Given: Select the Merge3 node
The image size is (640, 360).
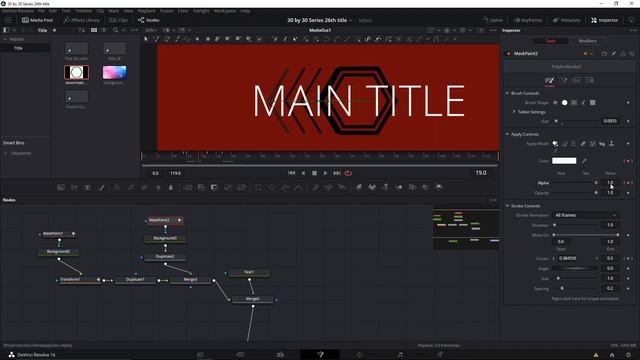Looking at the screenshot, I should pyautogui.click(x=191, y=280).
